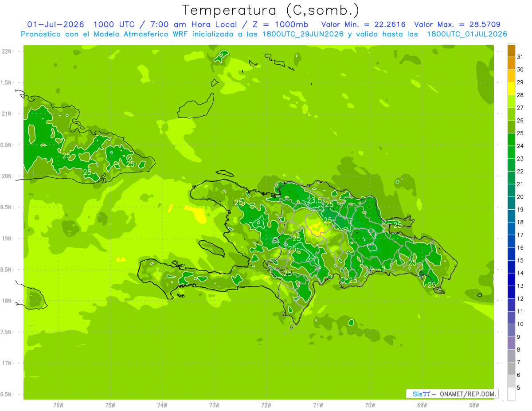The height and width of the screenshot is (411, 532).
Task: Click the title "Temperatura (C,somb.)"
Action: (270, 10)
